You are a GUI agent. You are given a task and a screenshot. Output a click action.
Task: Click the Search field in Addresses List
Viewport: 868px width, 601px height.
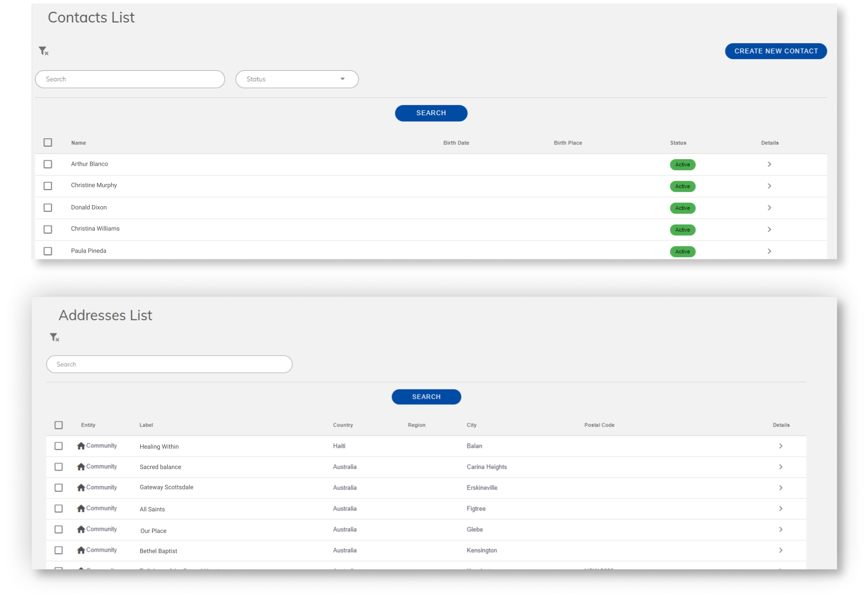tap(169, 364)
